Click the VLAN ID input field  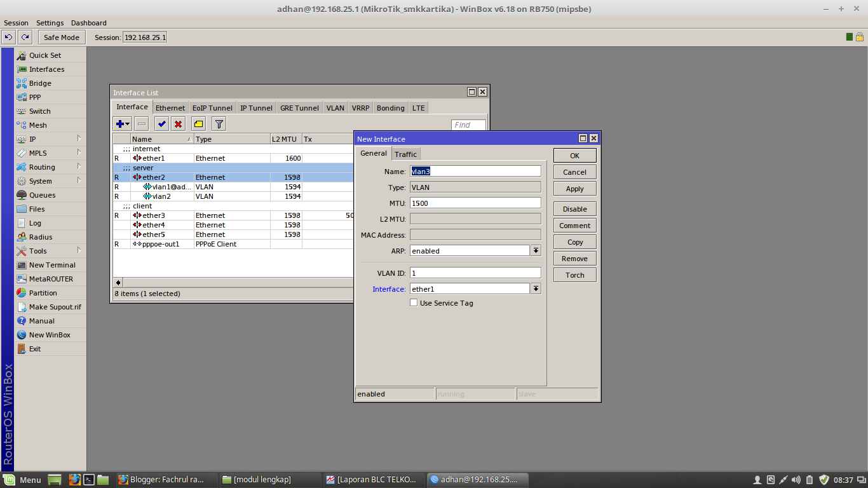[x=475, y=273]
